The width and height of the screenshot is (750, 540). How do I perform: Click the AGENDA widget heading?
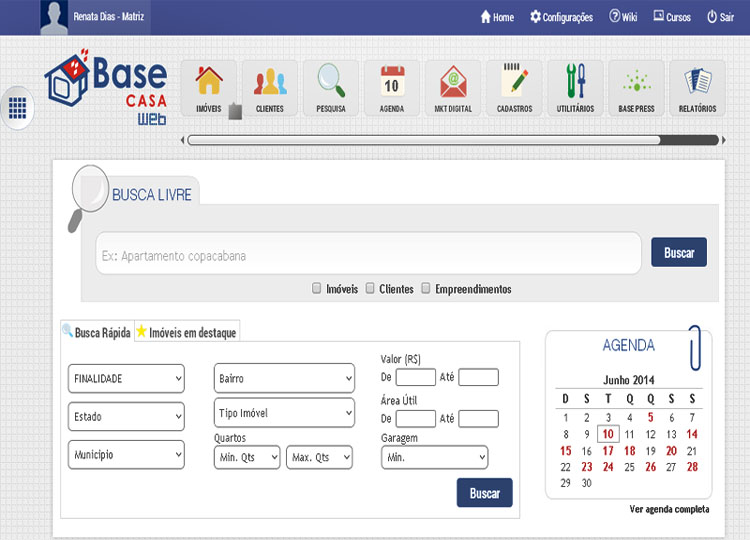629,345
